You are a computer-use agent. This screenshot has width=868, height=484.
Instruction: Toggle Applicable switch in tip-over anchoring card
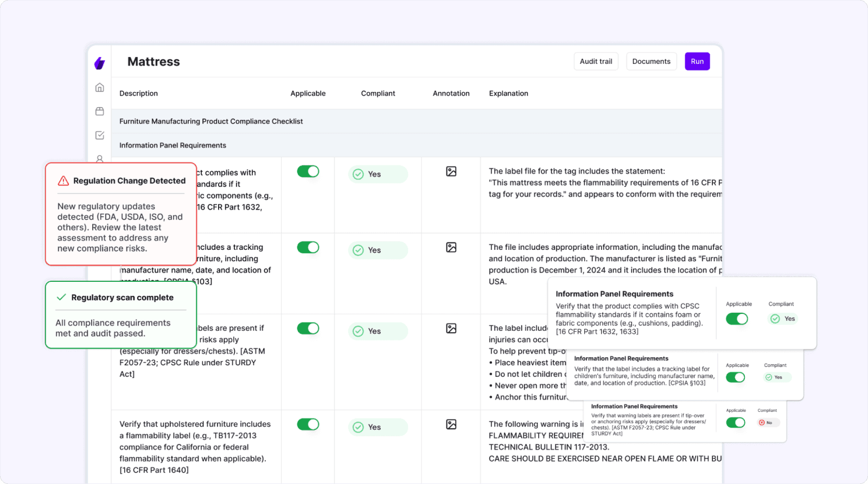736,423
